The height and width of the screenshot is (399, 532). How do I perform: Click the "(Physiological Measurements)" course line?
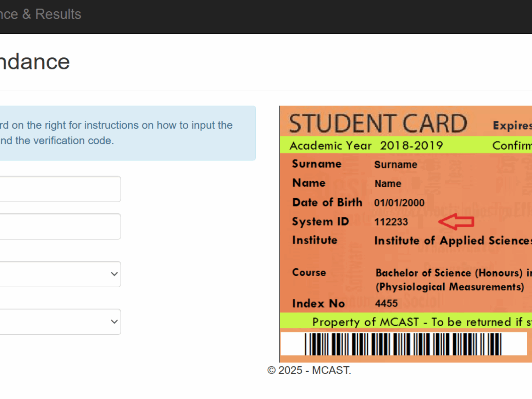(x=450, y=287)
